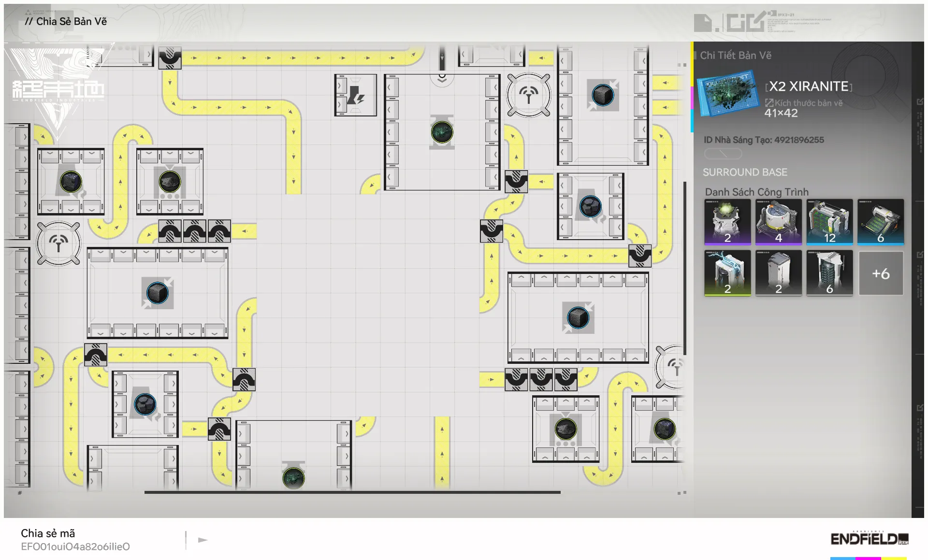Image resolution: width=928 pixels, height=560 pixels.
Task: Click the glowing green structure tile
Action: tap(727, 222)
